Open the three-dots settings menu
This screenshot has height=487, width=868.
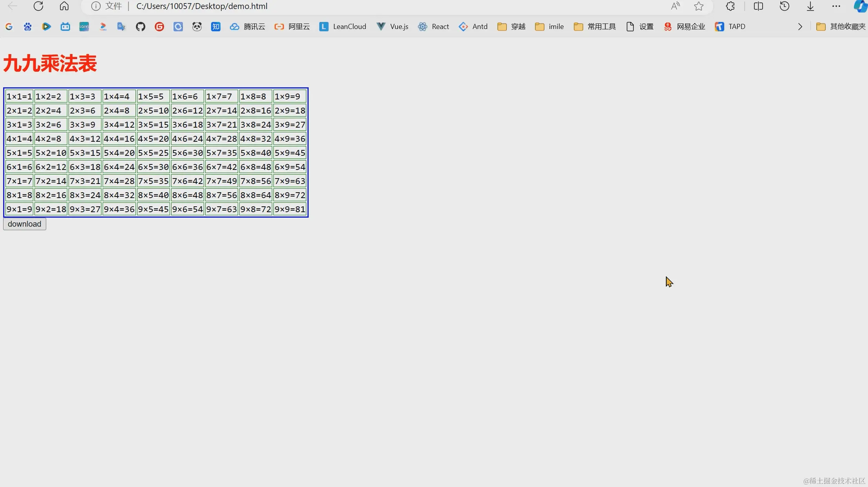click(x=836, y=6)
